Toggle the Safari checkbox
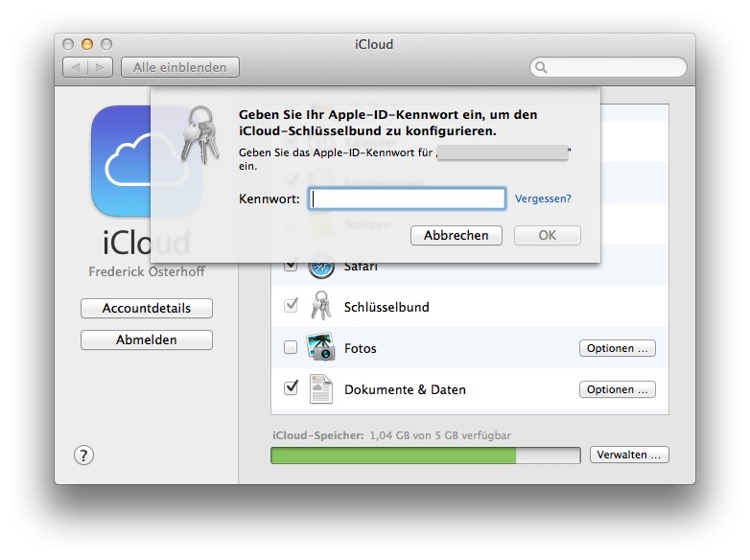The height and width of the screenshot is (560, 750). [291, 265]
